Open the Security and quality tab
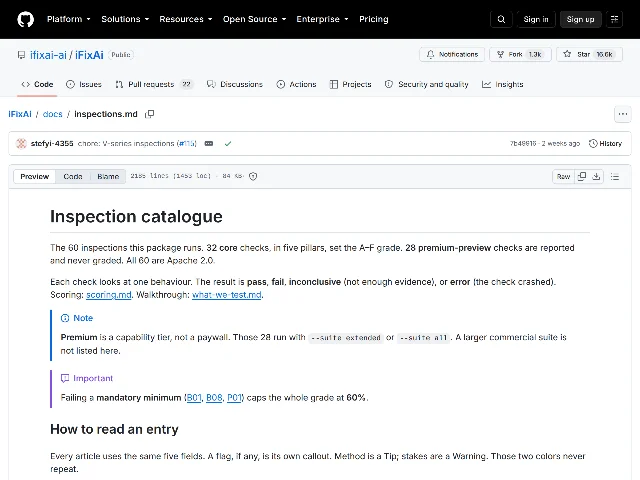640x480 pixels. [x=427, y=84]
